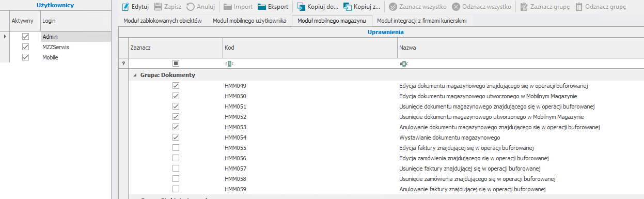Select the Admin login row
This screenshot has height=199, width=644.
click(x=75, y=37)
